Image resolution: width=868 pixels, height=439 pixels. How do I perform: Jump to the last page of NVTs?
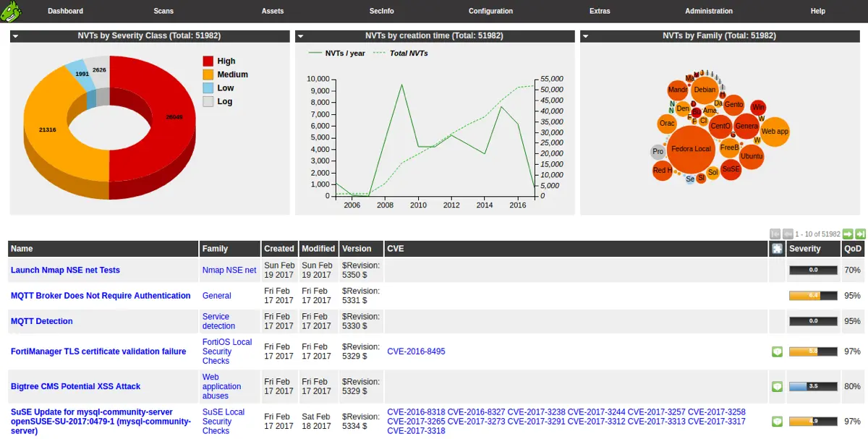click(860, 234)
